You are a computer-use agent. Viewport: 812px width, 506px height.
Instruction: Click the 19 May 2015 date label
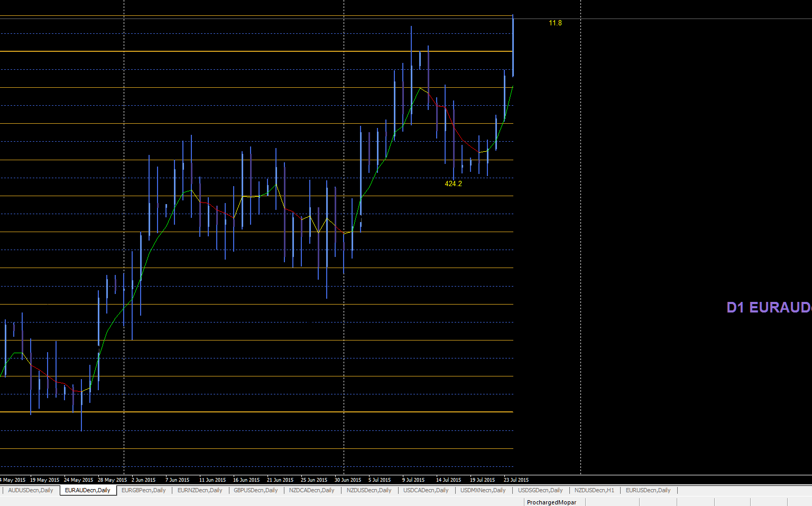[44, 480]
